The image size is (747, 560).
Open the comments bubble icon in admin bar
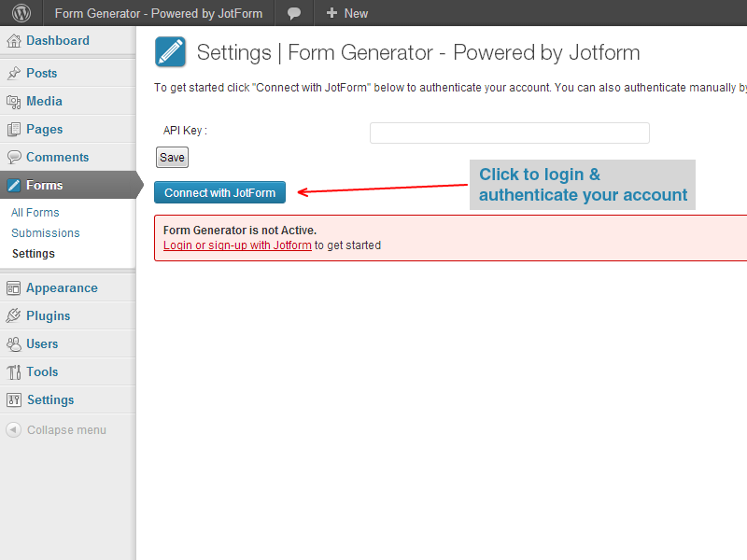(x=294, y=13)
